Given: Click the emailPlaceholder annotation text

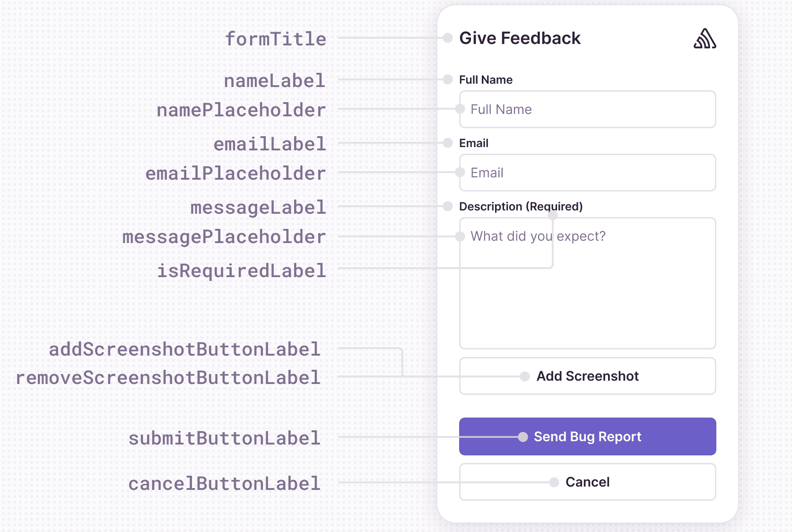Looking at the screenshot, I should tap(235, 173).
